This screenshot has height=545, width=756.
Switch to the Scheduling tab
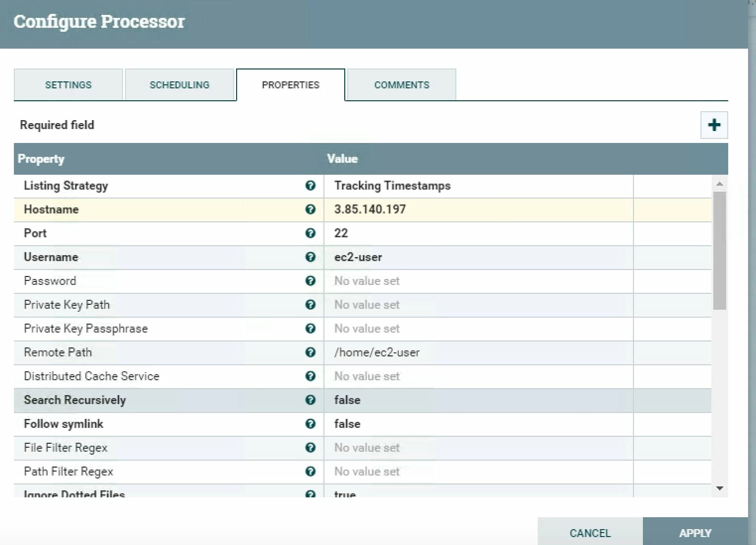pyautogui.click(x=180, y=85)
